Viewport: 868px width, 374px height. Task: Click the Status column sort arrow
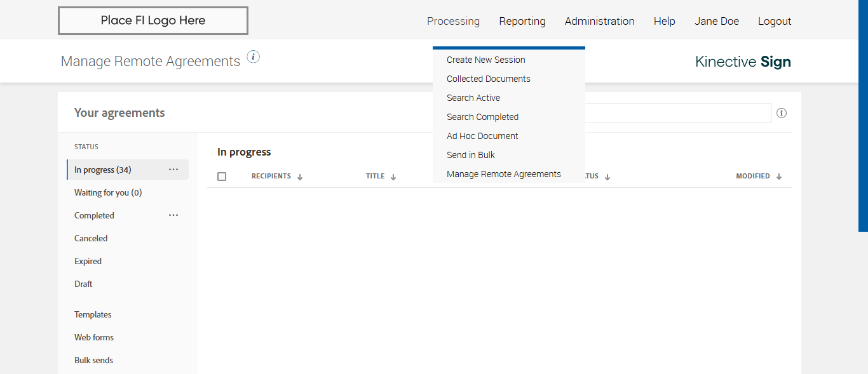coord(607,177)
